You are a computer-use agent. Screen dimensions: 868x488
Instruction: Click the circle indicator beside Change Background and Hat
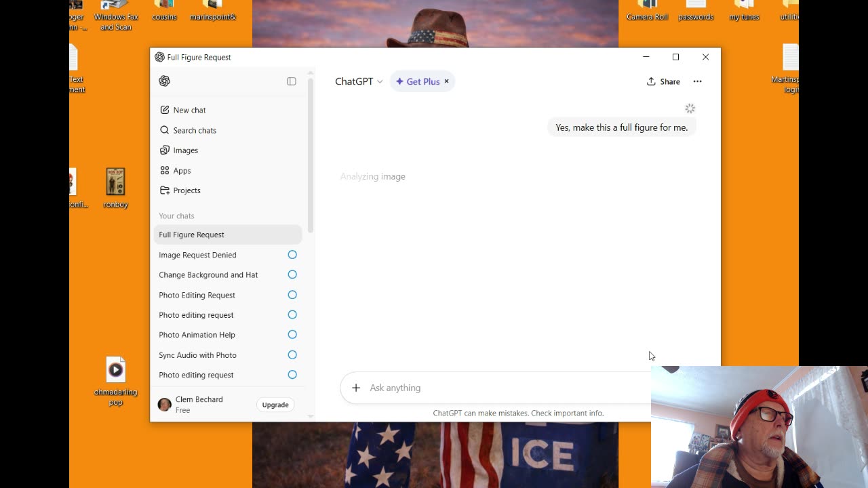[x=292, y=274]
